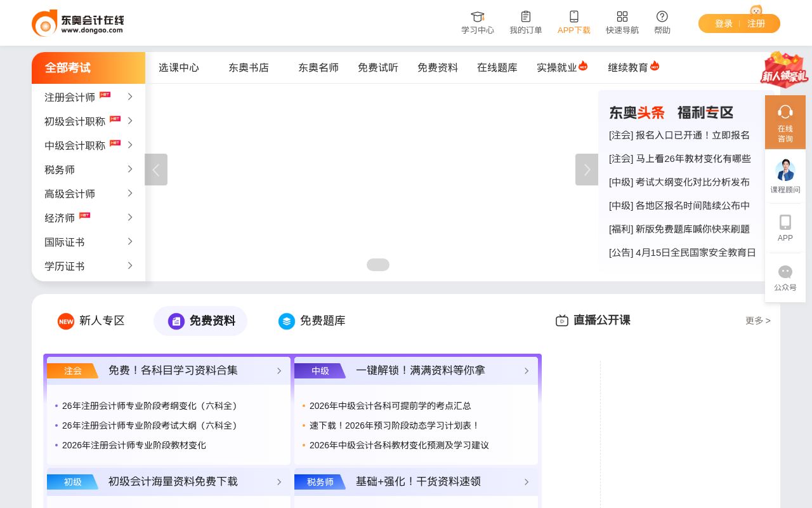Screen dimensions: 812x508
Task: Open the 公众号 chat bubble icon
Action: (x=785, y=272)
